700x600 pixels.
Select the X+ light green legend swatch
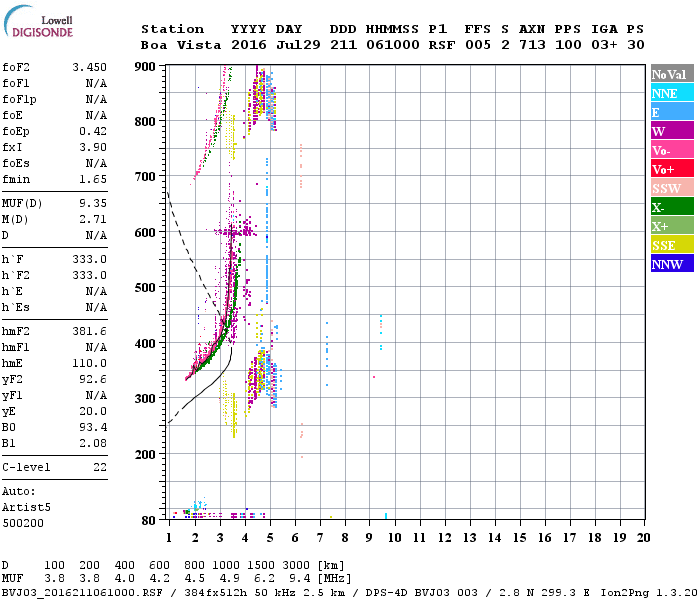672,226
